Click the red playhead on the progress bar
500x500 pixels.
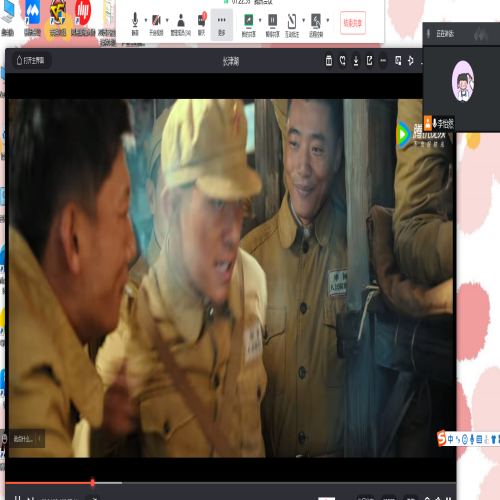[92, 482]
